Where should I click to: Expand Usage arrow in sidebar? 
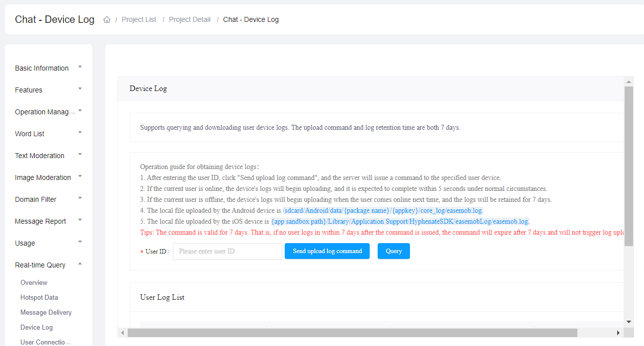click(x=80, y=242)
